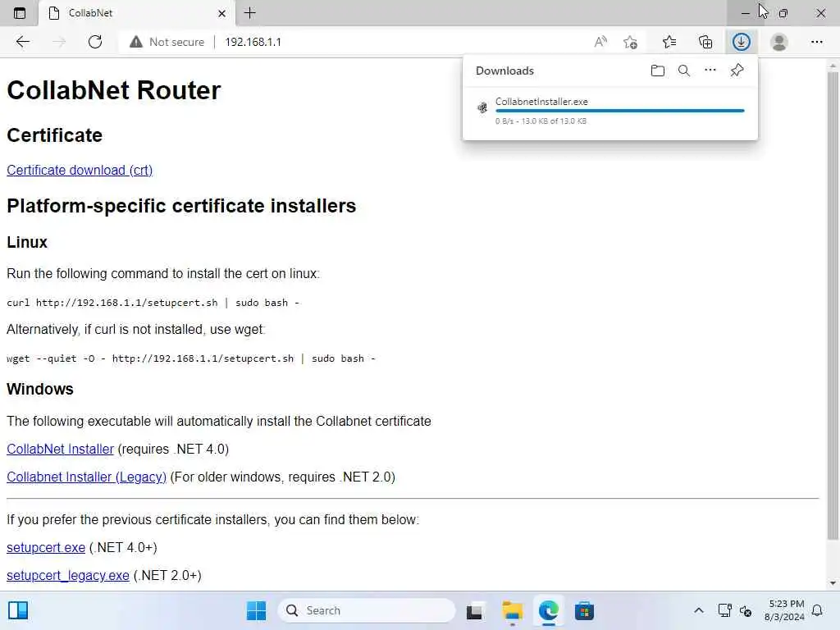This screenshot has height=630, width=840.
Task: Open clock showing 5:23 PM
Action: coord(785,610)
